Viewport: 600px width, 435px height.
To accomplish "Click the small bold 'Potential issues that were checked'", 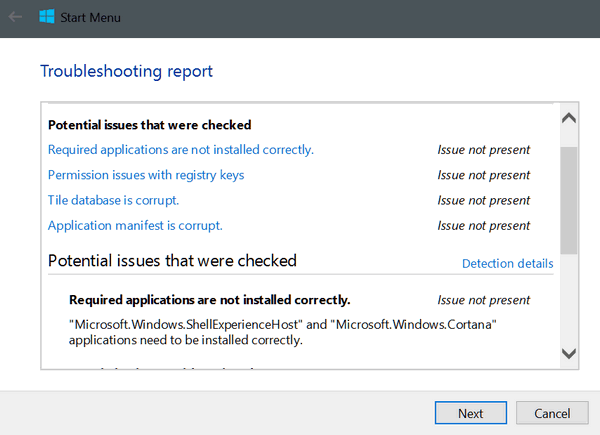I will click(x=150, y=125).
